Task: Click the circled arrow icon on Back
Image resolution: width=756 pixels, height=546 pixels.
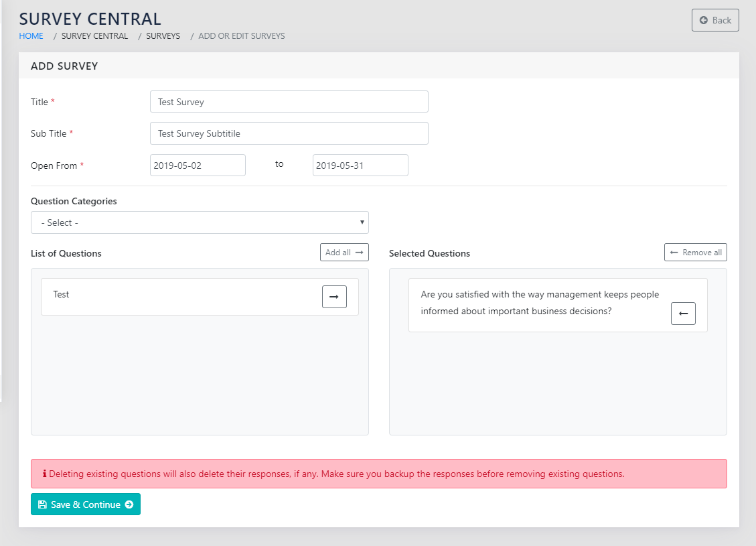Action: pyautogui.click(x=704, y=20)
